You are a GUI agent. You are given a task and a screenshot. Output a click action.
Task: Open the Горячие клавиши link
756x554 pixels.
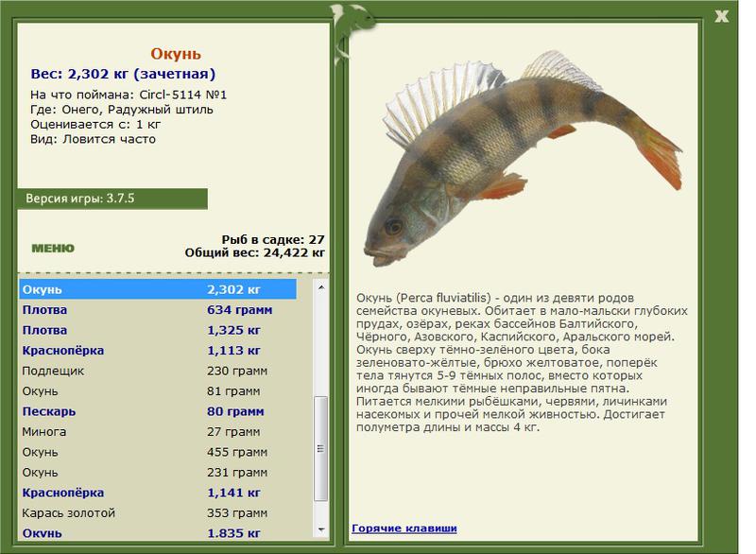[x=404, y=528]
